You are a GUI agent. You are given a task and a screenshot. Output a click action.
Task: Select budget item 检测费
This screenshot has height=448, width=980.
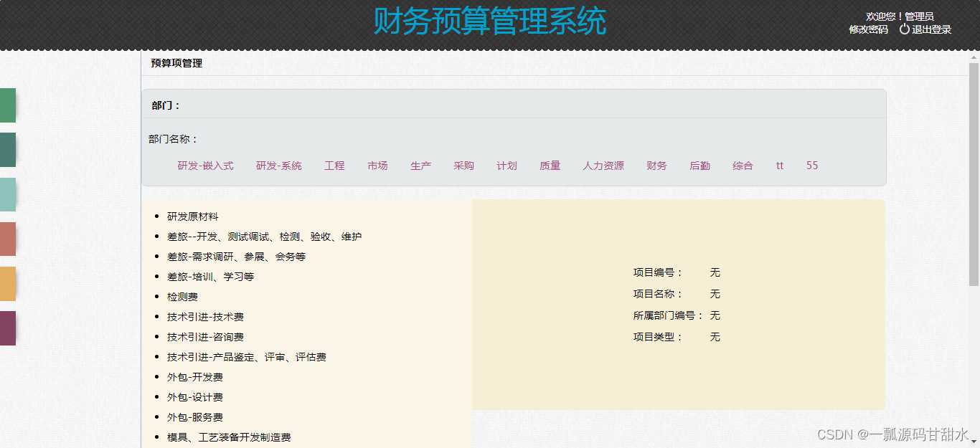182,297
